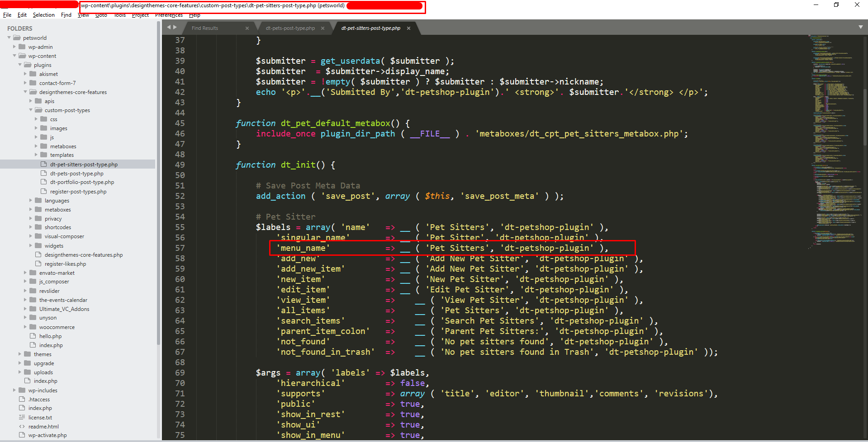Expand the apis folder
The image size is (868, 442).
coord(31,101)
